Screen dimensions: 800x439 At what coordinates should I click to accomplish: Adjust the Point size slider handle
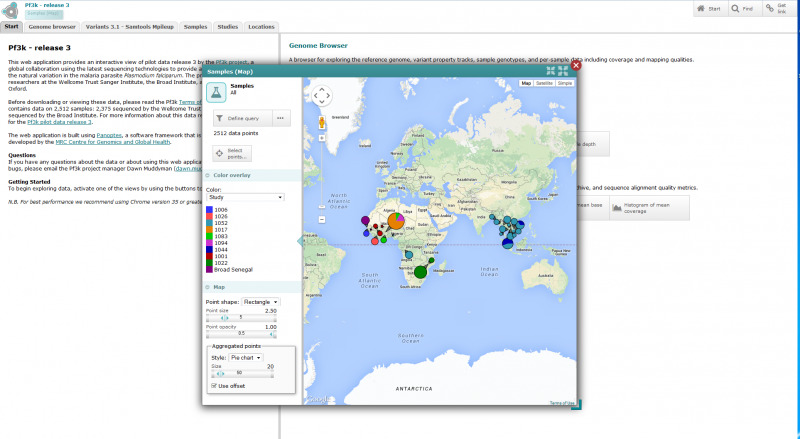coord(224,318)
